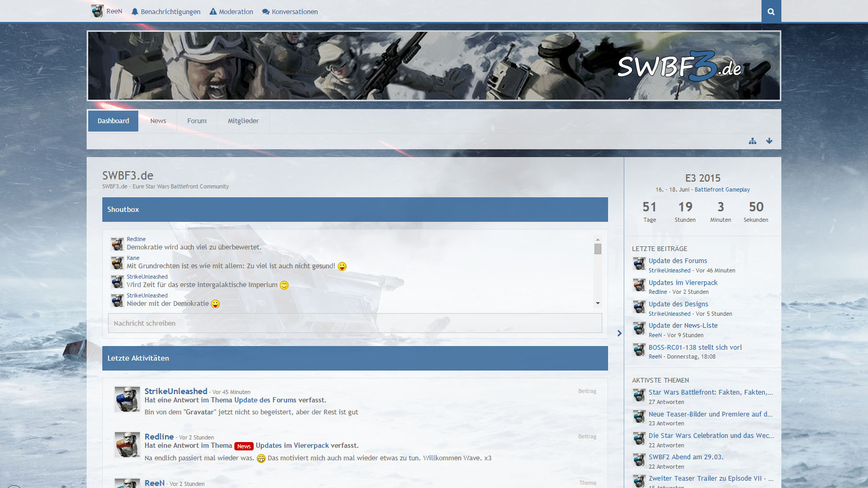Open StrikeUnleashed profile in Letzte Aktivitäten

click(176, 391)
